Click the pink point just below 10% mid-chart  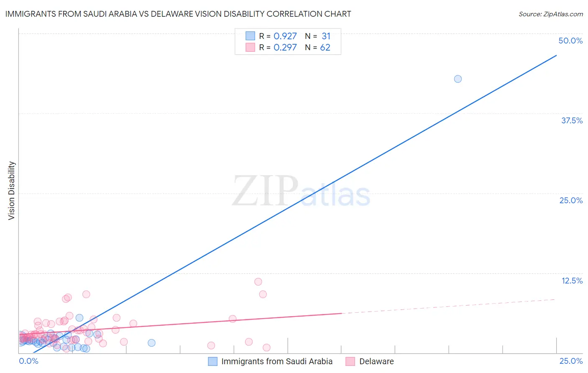click(x=263, y=294)
